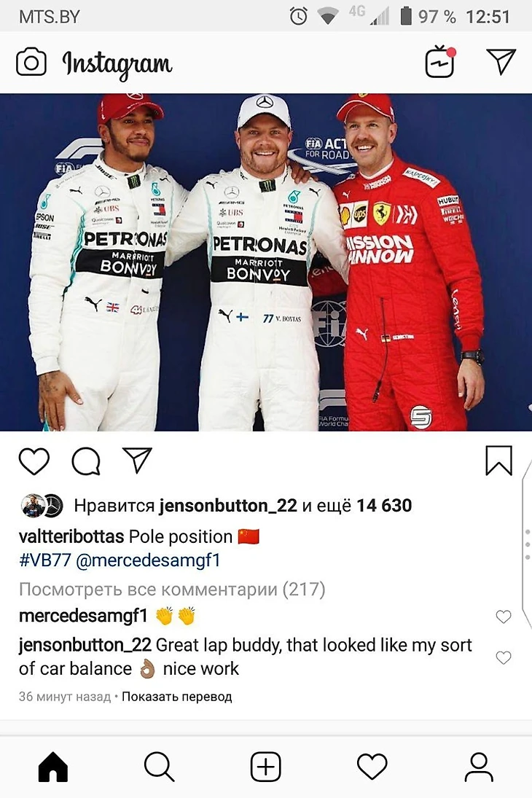Open the #VB77 hashtag
Viewport: 532px width, 798px height.
44,560
